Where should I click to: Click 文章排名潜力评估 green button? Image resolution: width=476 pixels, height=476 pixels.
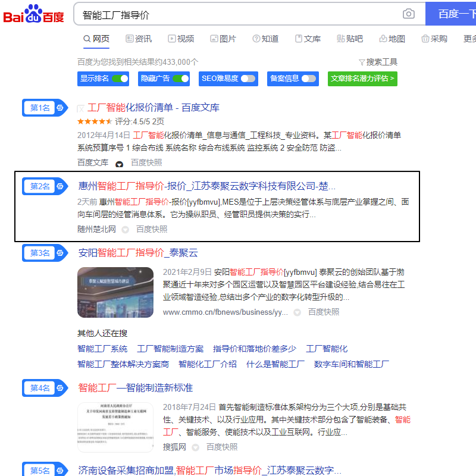[362, 79]
